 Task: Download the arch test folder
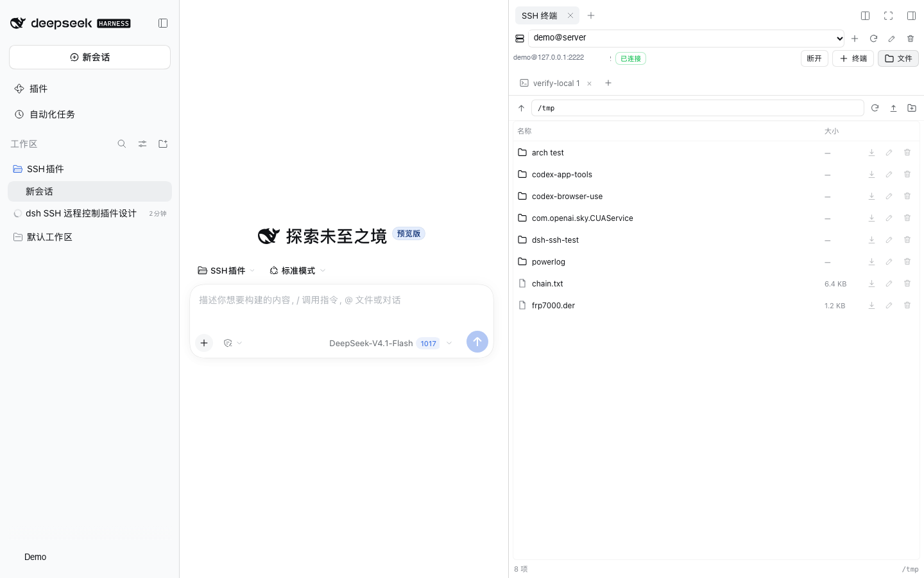pyautogui.click(x=871, y=152)
